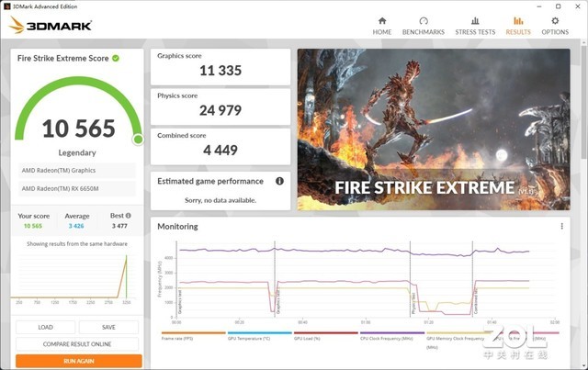Click the LOAD button
The width and height of the screenshot is (588, 370).
(x=45, y=327)
